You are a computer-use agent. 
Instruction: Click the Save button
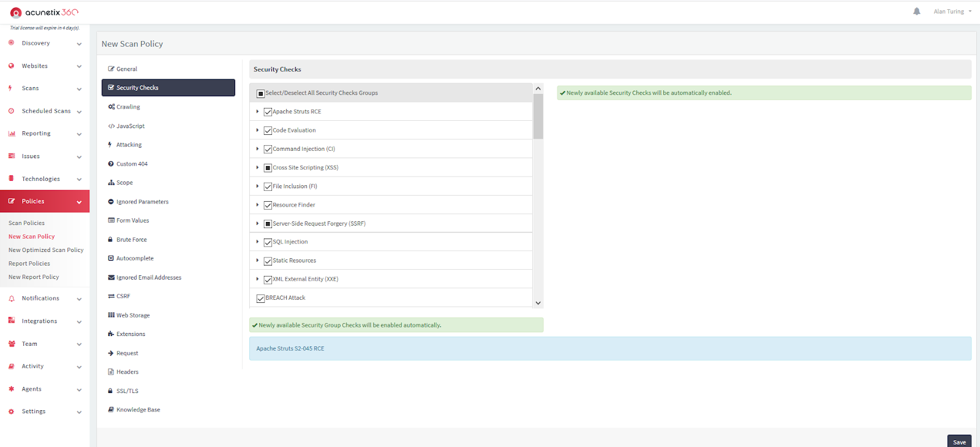pos(959,441)
